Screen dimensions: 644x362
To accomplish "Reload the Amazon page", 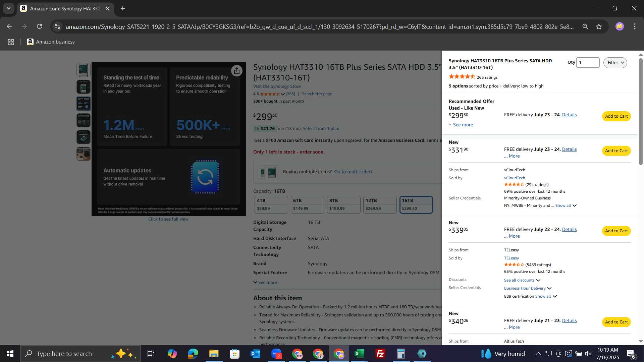I will point(39,26).
